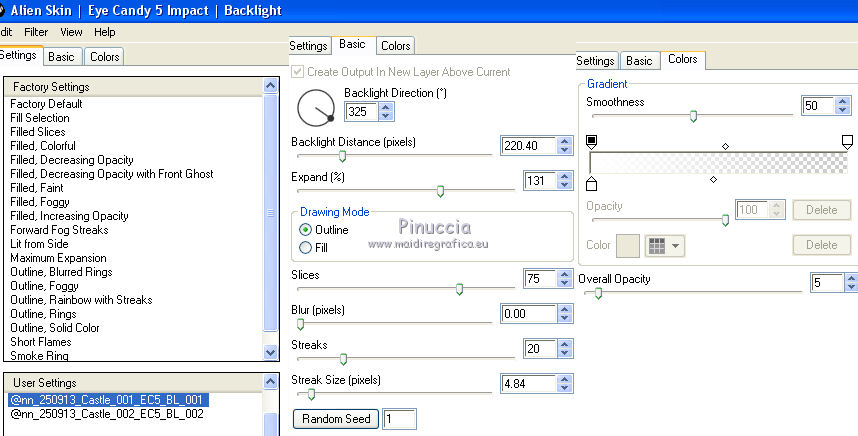The height and width of the screenshot is (436, 858).
Task: Click the Overall Opacity value field
Action: point(827,282)
